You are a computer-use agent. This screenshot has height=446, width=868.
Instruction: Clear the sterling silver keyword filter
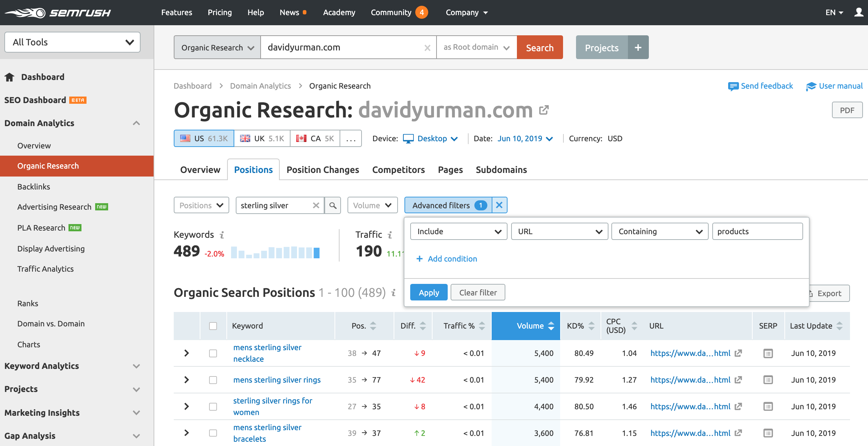click(316, 205)
